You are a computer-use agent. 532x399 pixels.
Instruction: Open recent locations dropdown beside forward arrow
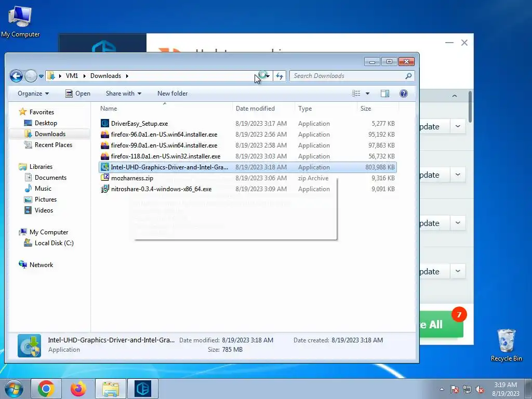[41, 76]
